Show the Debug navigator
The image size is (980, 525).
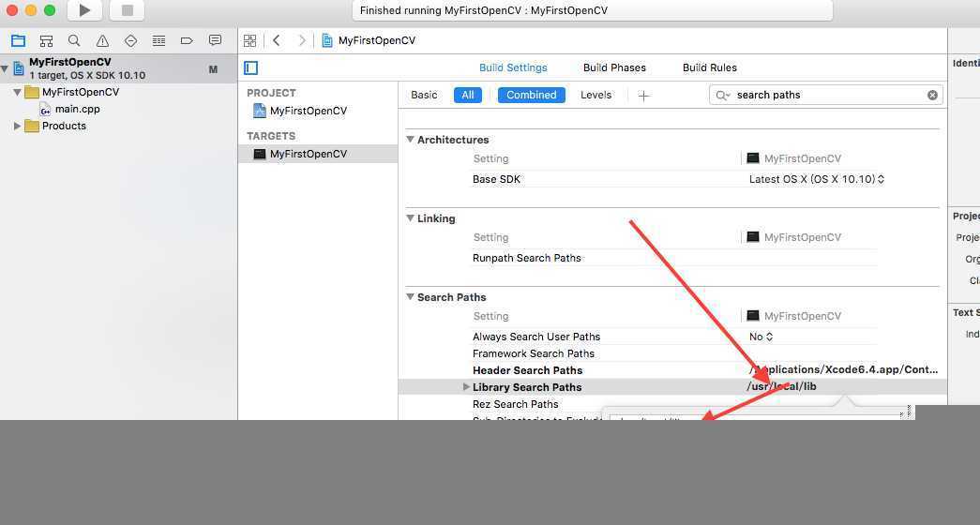click(158, 40)
